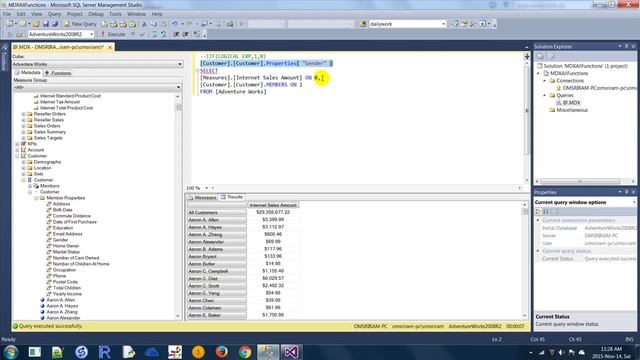Collapse the Member Properties folder
640x360 pixels.
coord(36,198)
